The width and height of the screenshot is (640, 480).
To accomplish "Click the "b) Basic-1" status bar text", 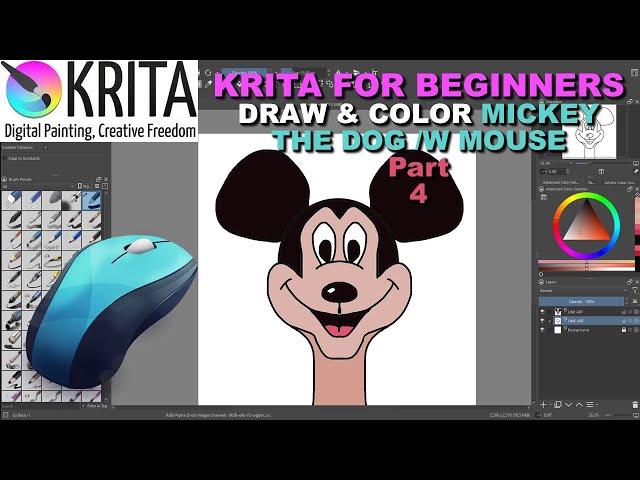I will 21,415.
